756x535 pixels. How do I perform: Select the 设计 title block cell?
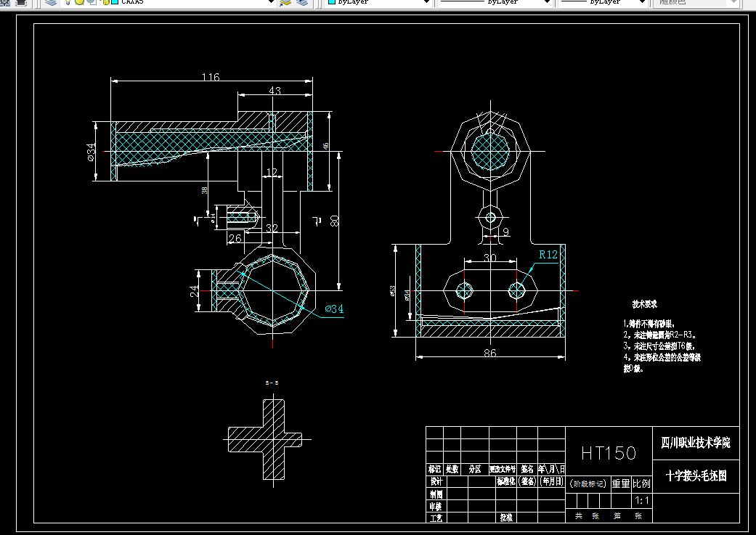click(436, 481)
